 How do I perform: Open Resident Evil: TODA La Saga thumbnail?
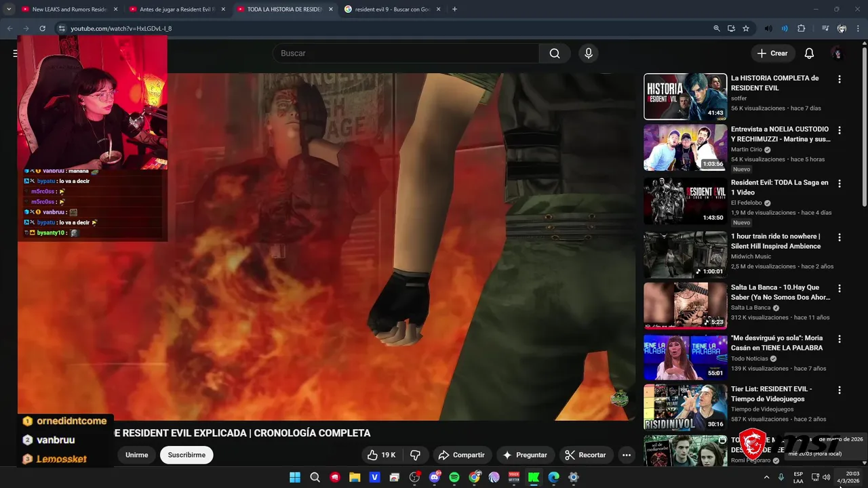coord(685,201)
